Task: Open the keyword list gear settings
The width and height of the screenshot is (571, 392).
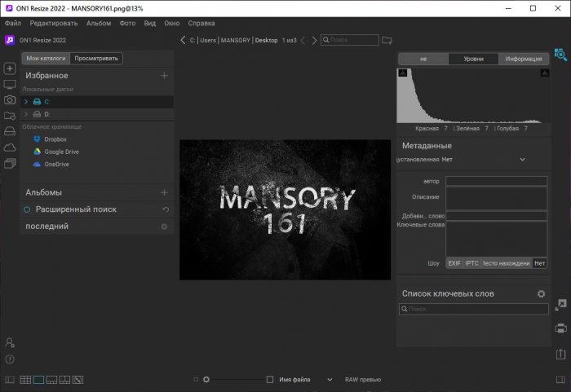Action: 541,293
